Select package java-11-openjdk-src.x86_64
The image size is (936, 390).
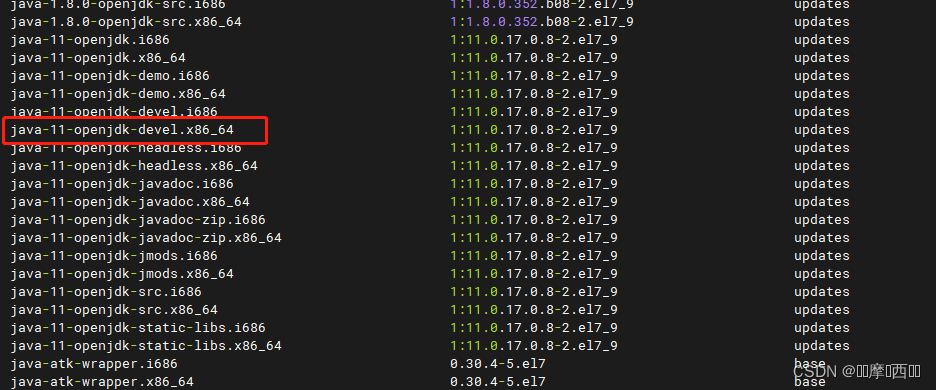114,310
